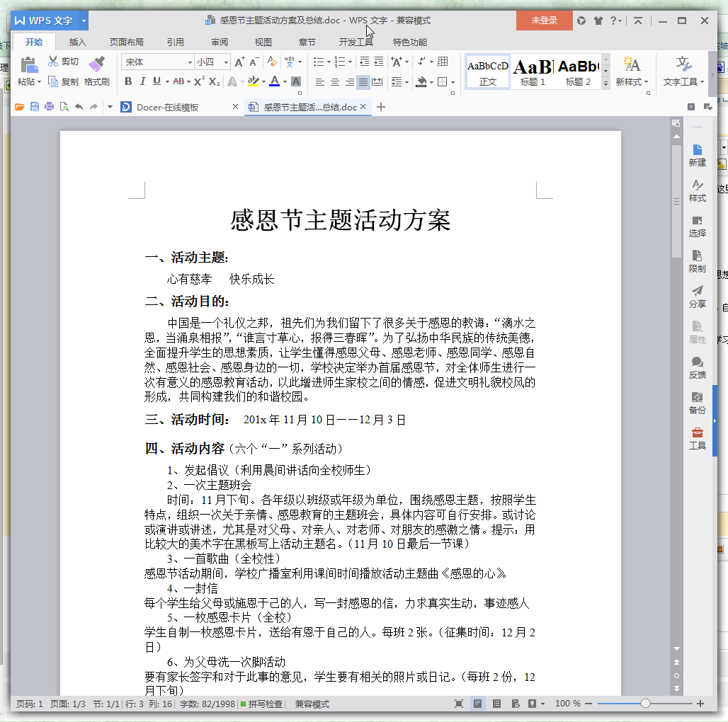Open file with folder icon in quick toolbar
This screenshot has height=722, width=728.
click(x=20, y=107)
